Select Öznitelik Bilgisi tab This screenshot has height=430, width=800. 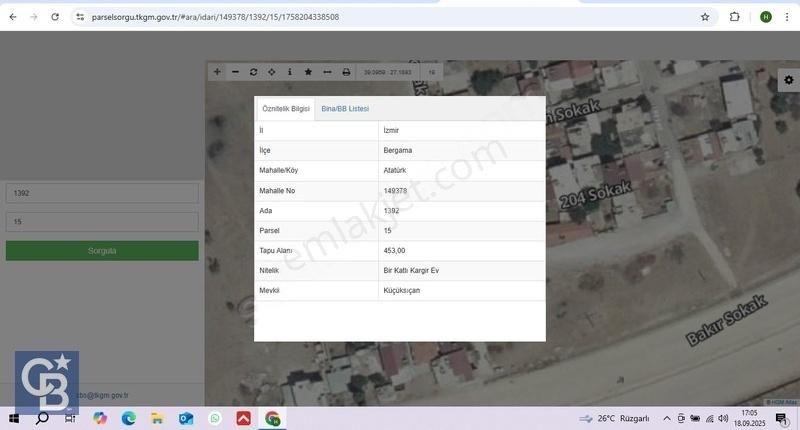(x=286, y=109)
